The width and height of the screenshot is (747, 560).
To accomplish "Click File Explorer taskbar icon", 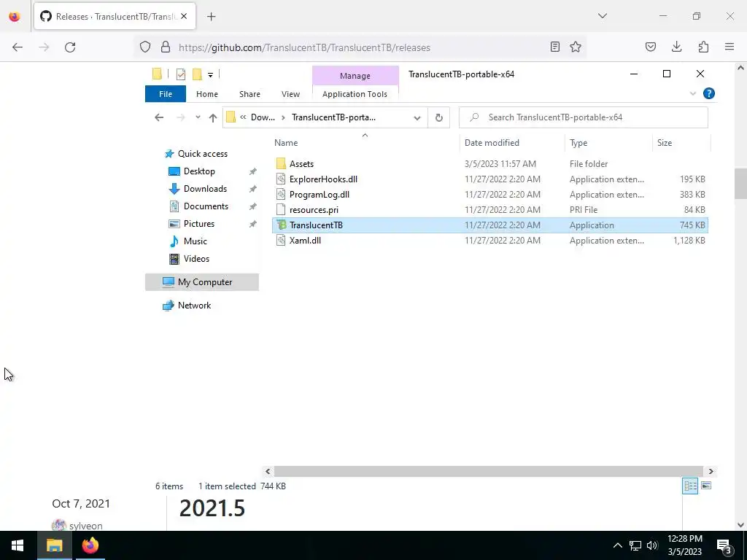I will (x=54, y=545).
